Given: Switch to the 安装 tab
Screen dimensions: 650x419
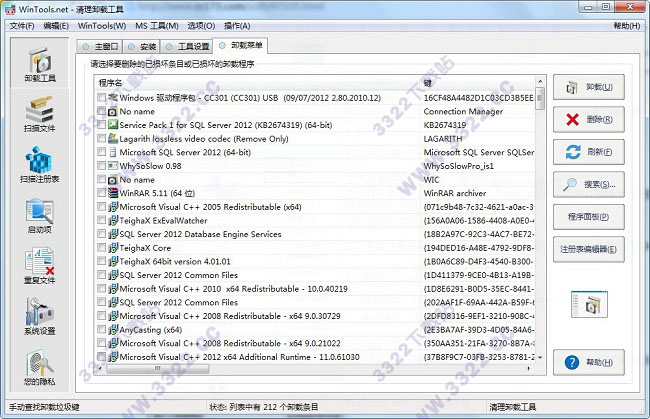Looking at the screenshot, I should (x=141, y=46).
